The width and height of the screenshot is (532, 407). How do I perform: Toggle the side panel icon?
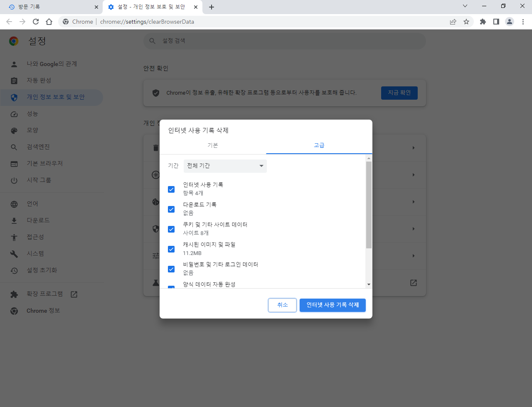496,22
